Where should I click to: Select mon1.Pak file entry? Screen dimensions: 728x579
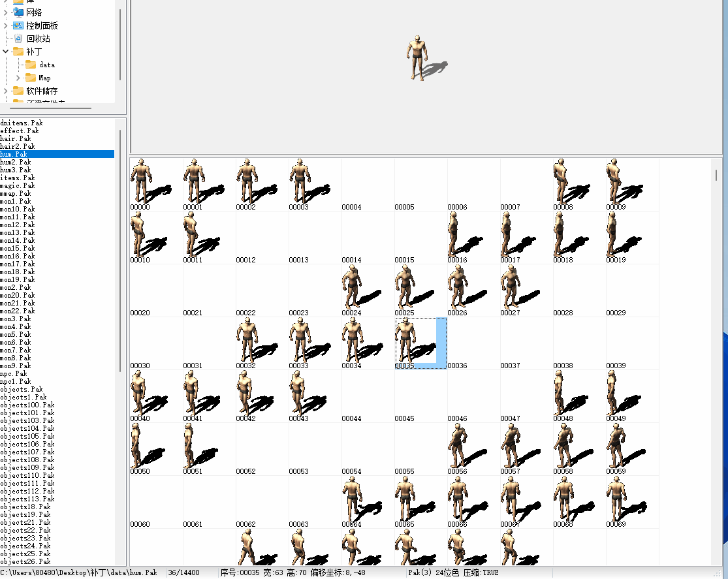click(16, 202)
